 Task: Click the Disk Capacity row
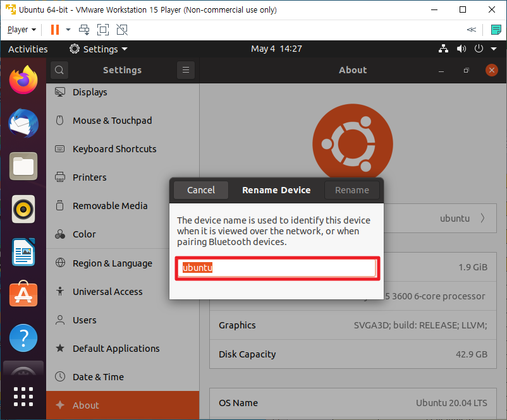pyautogui.click(x=353, y=354)
